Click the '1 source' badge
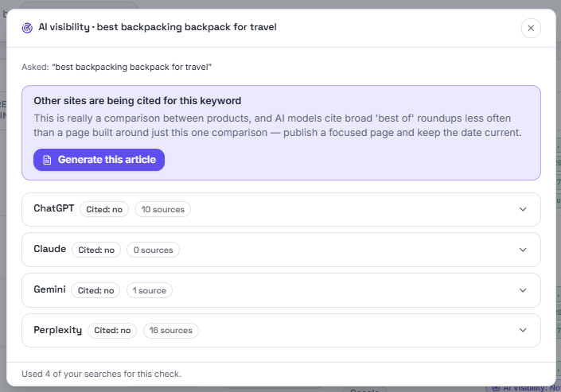This screenshot has height=392, width=561. point(149,290)
